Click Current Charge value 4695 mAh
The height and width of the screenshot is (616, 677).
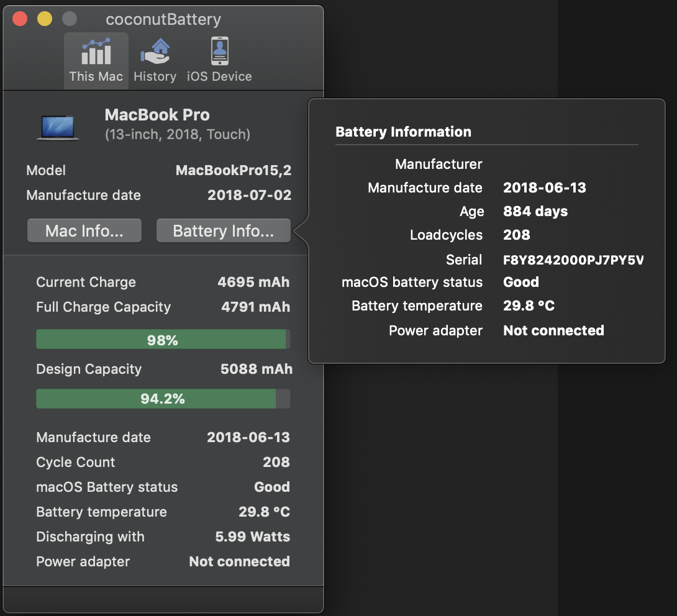click(253, 282)
